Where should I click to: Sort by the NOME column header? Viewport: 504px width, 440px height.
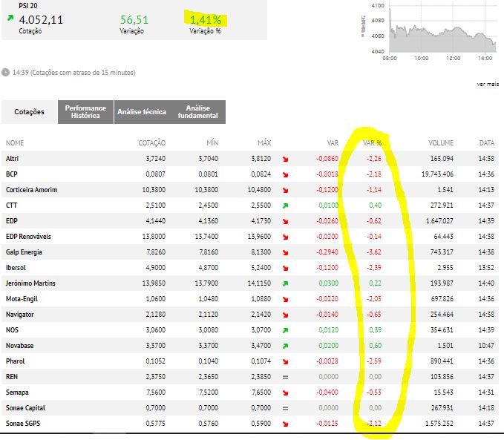click(15, 143)
